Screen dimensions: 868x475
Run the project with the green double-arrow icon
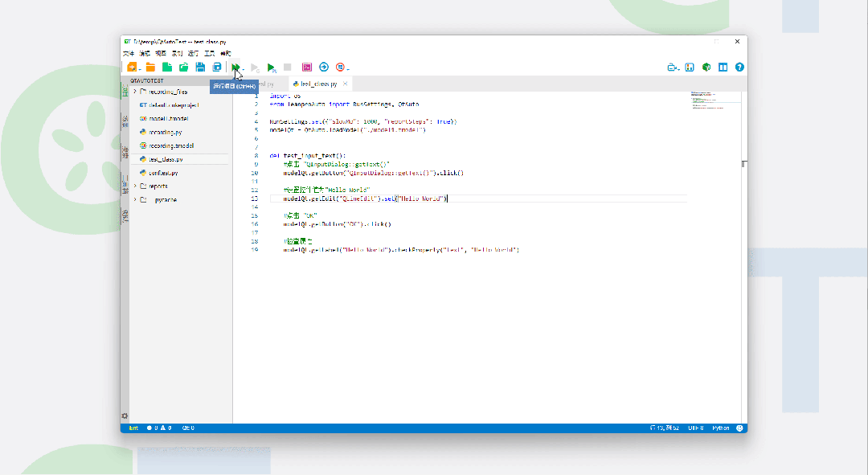(x=235, y=67)
